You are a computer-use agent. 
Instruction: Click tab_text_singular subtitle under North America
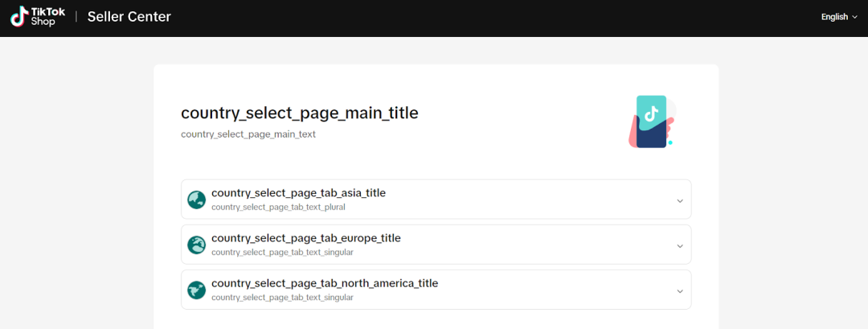coord(282,298)
